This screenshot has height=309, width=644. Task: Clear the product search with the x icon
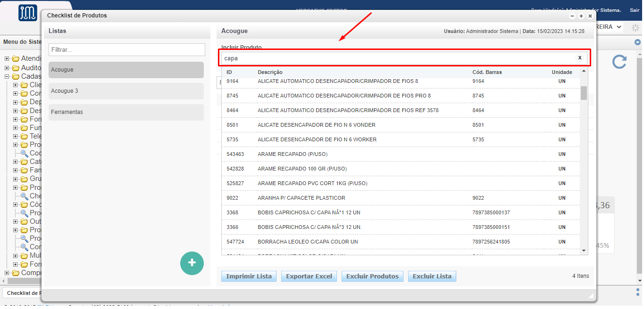579,58
